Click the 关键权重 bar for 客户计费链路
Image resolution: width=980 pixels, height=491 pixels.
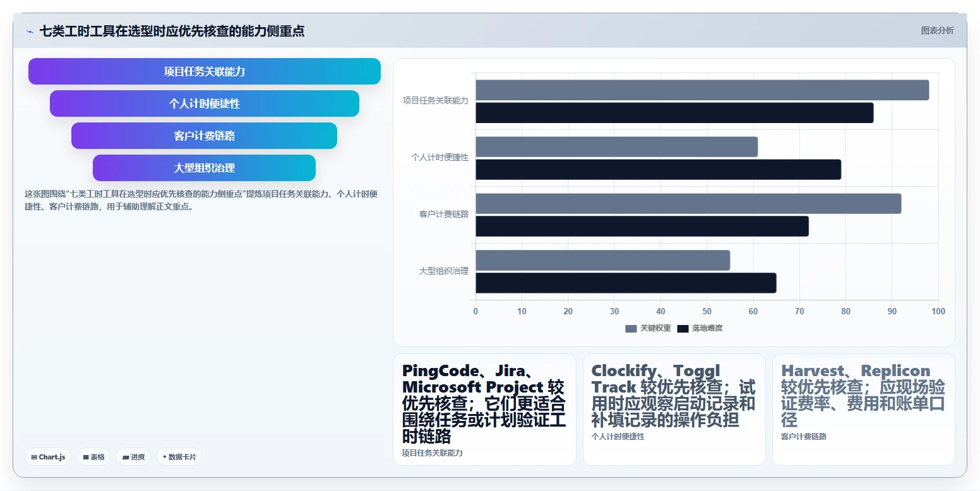[688, 204]
